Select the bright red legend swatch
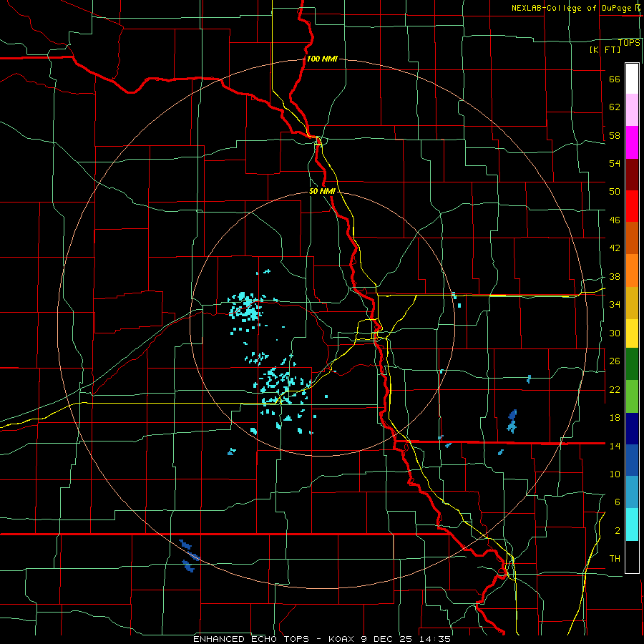This screenshot has height=644, width=644. click(x=632, y=207)
